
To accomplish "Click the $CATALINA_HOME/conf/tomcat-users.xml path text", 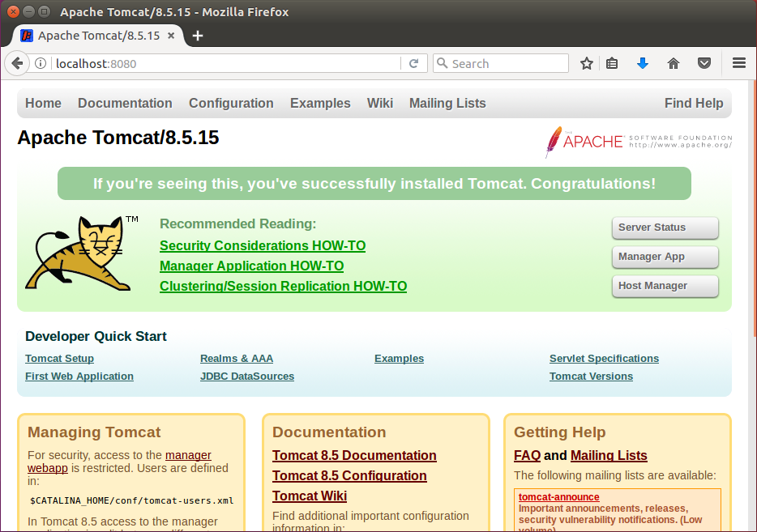I will [x=132, y=500].
